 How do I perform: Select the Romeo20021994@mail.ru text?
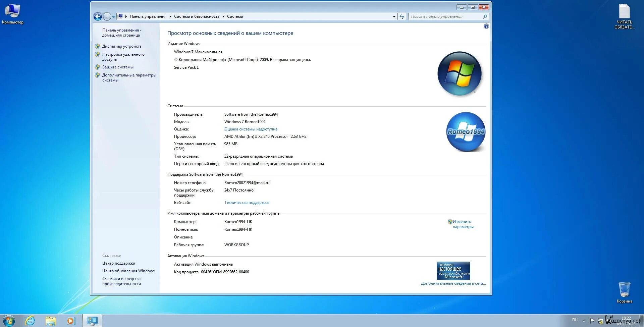click(247, 183)
